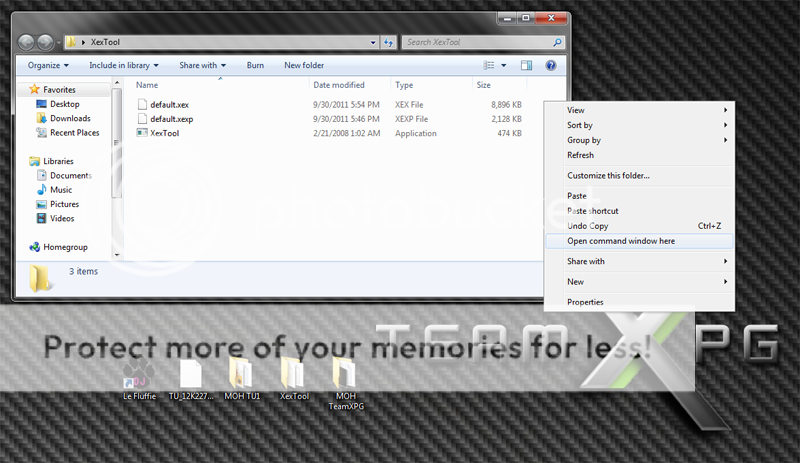This screenshot has width=800, height=463.
Task: Choose Open command window here
Action: click(621, 241)
